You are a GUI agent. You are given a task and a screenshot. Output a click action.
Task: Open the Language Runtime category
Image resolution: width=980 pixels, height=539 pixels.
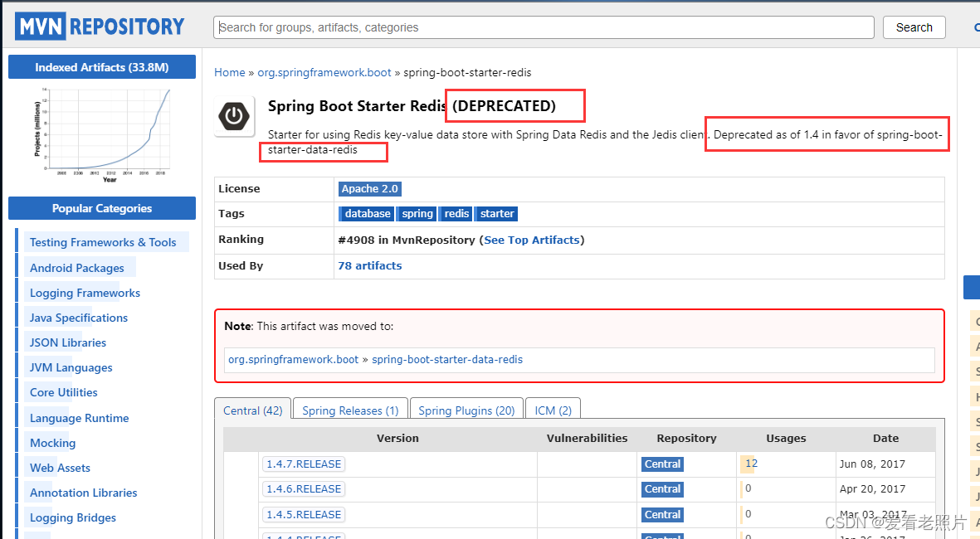click(x=80, y=418)
